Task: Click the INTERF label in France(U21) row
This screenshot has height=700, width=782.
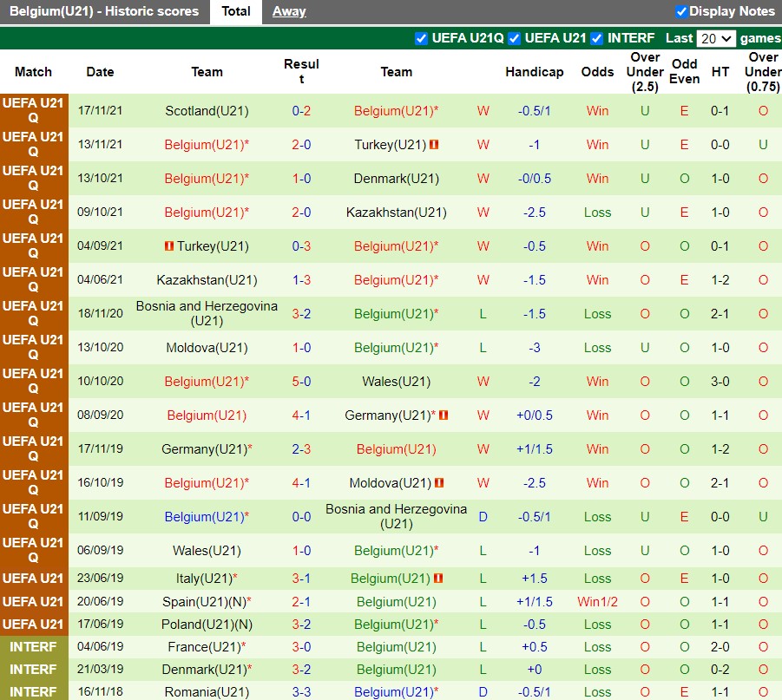Action: (33, 647)
